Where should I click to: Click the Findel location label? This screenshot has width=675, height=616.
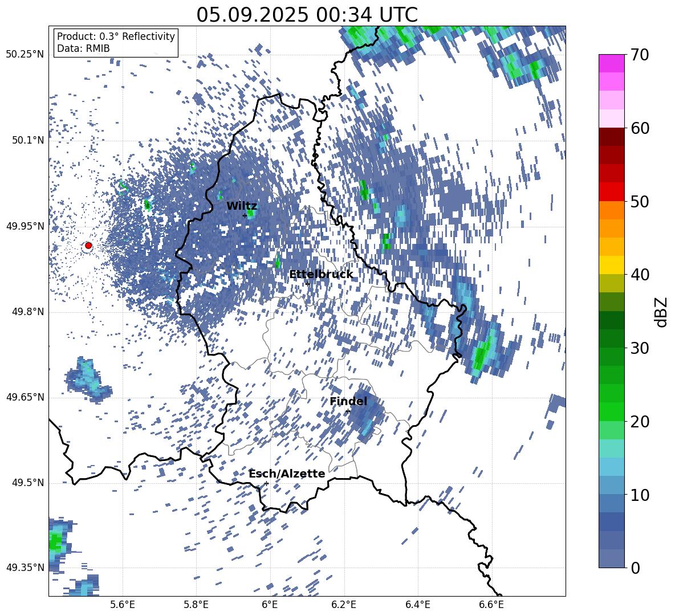348,401
